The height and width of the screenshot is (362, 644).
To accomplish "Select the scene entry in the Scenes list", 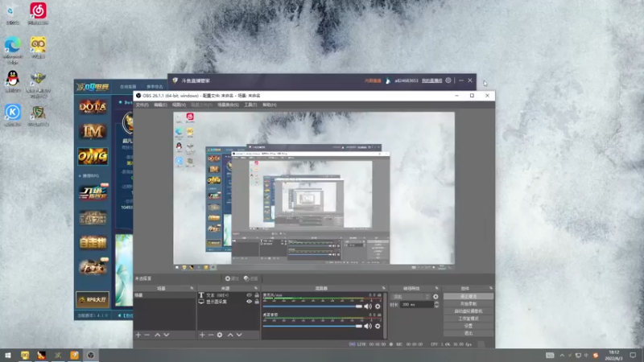I will point(164,295).
